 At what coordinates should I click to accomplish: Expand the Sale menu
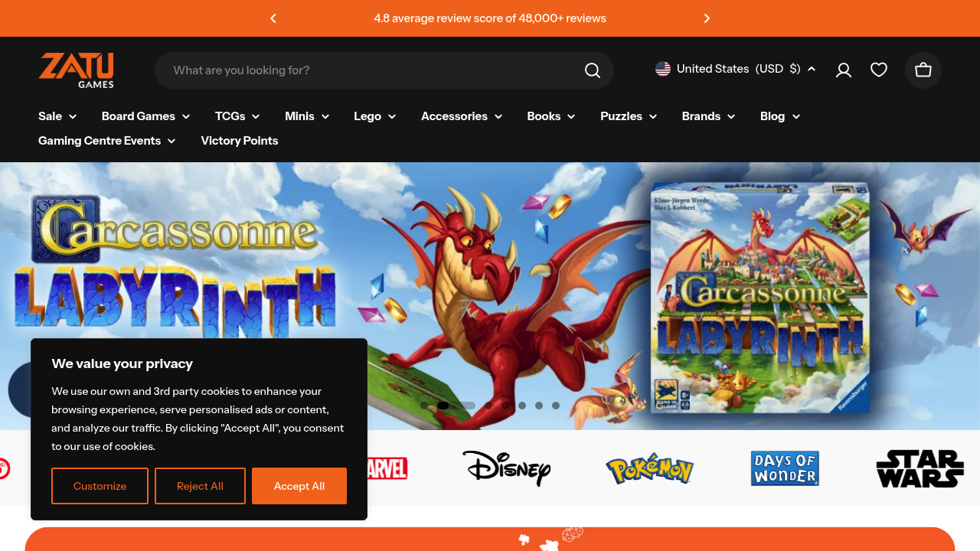pyautogui.click(x=57, y=116)
